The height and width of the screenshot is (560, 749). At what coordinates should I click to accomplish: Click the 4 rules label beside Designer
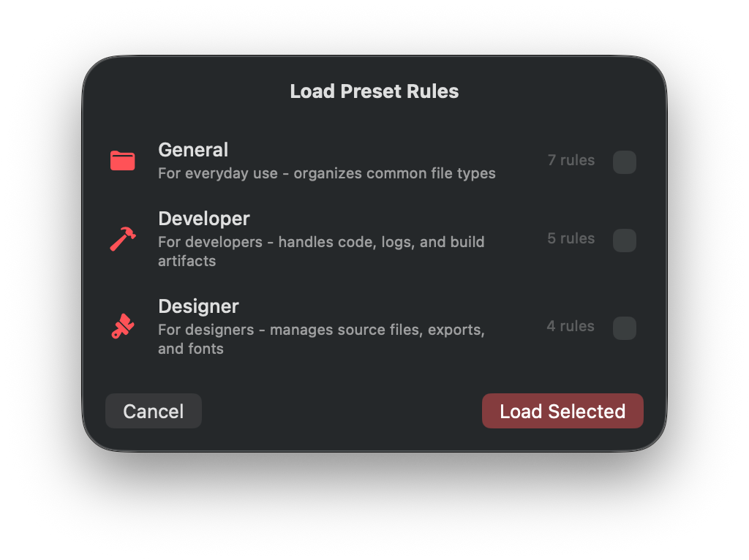click(x=571, y=326)
